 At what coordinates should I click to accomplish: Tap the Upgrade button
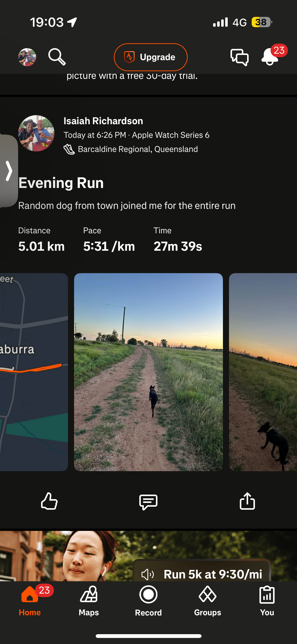(x=151, y=57)
